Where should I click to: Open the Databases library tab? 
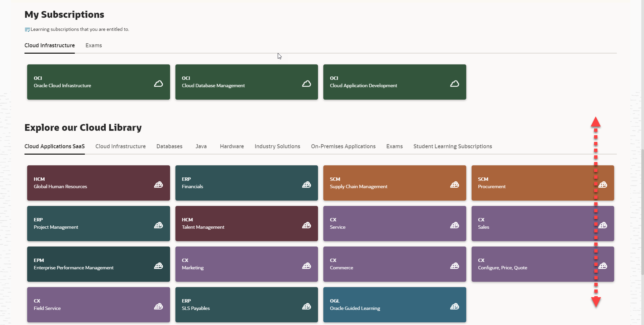pyautogui.click(x=169, y=146)
